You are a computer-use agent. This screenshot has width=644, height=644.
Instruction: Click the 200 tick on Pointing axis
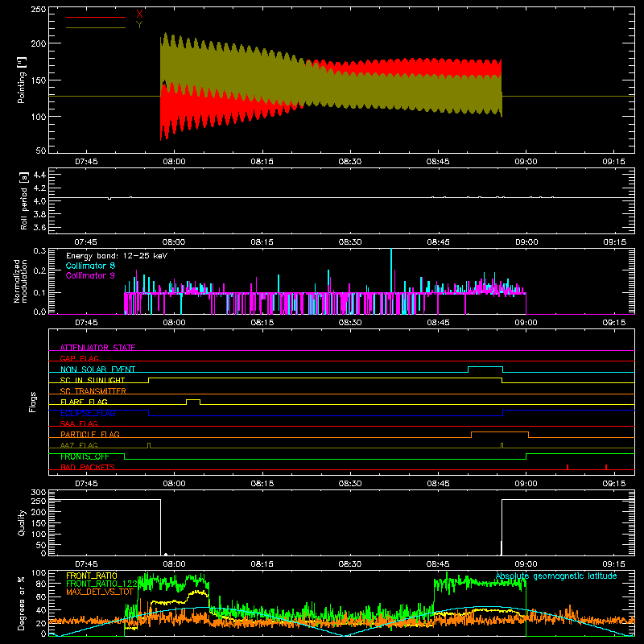39,43
